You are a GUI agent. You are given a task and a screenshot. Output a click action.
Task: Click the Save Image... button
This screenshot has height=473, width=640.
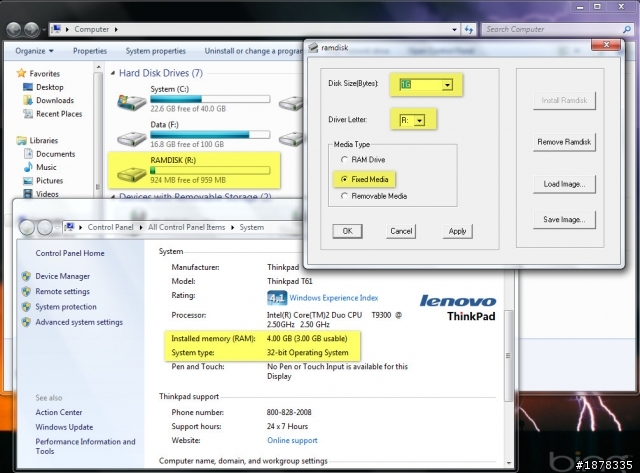click(x=564, y=220)
